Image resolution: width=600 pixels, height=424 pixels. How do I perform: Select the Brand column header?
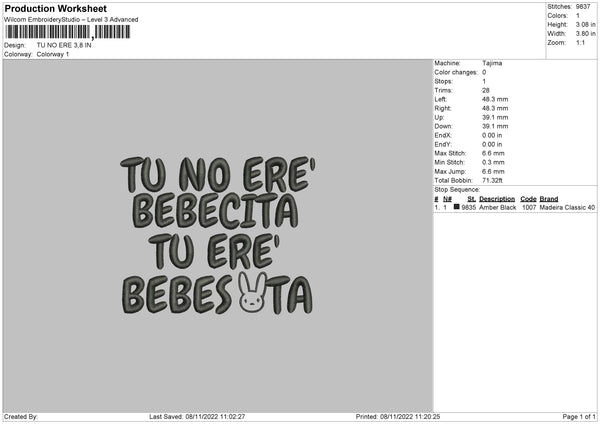click(549, 199)
